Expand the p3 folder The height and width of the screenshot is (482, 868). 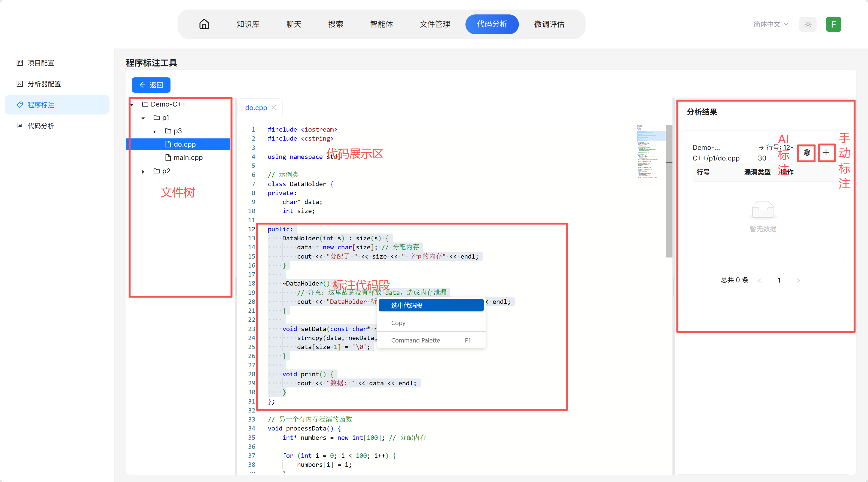(x=155, y=131)
